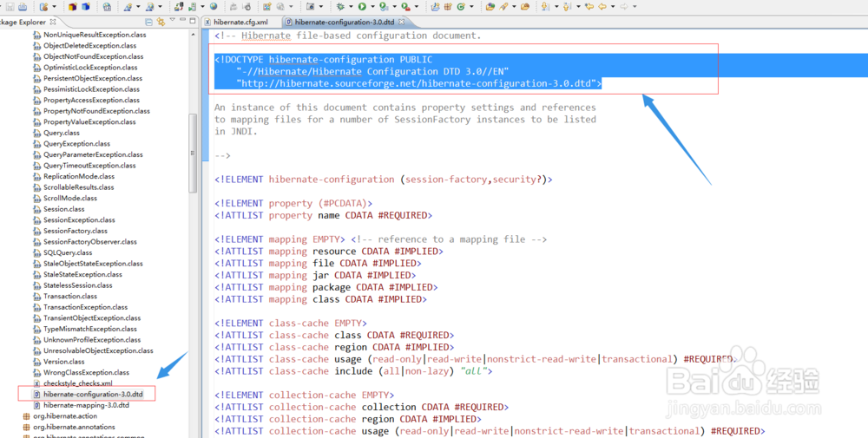Click the globe web browser icon
The image size is (868, 438).
214,7
